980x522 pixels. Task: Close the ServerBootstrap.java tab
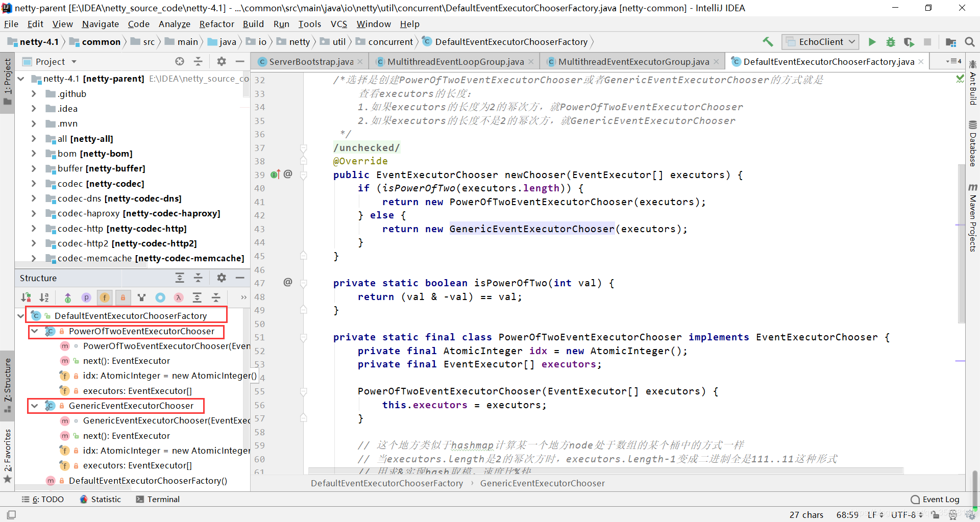pyautogui.click(x=360, y=62)
